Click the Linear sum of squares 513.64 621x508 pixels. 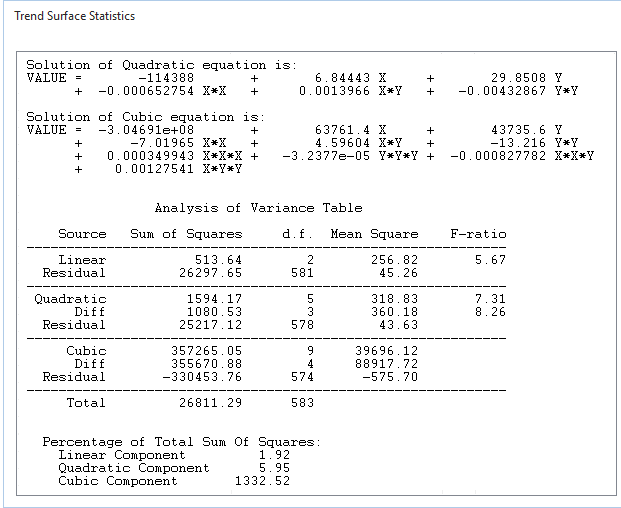[x=218, y=260]
